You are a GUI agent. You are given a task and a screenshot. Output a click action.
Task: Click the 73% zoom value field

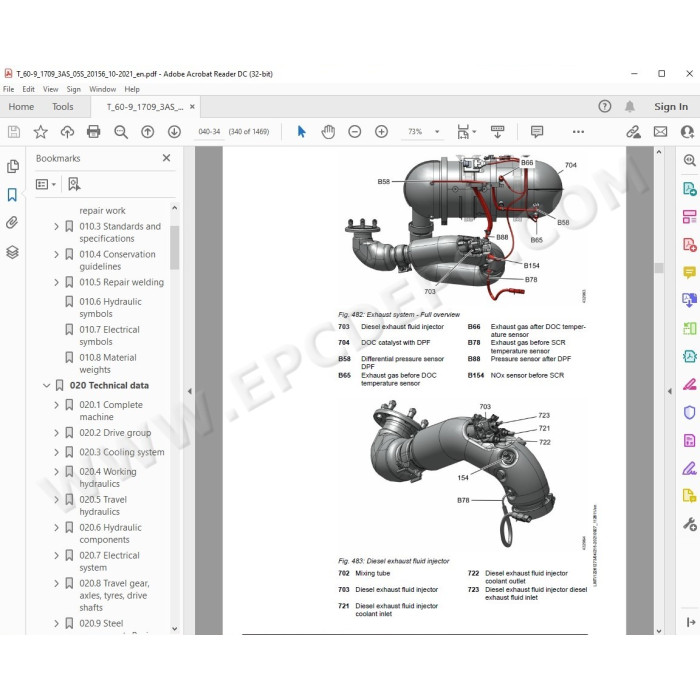[415, 132]
